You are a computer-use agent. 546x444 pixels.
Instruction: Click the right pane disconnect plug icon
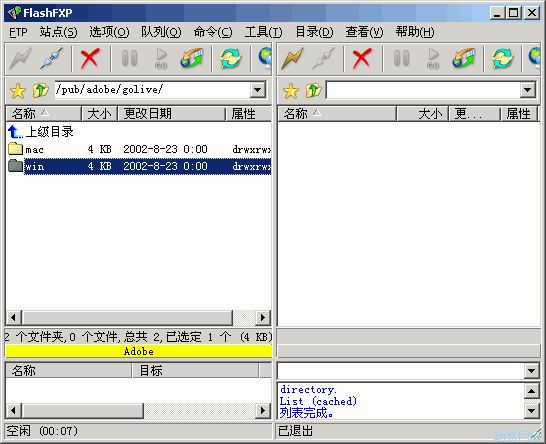(x=324, y=58)
